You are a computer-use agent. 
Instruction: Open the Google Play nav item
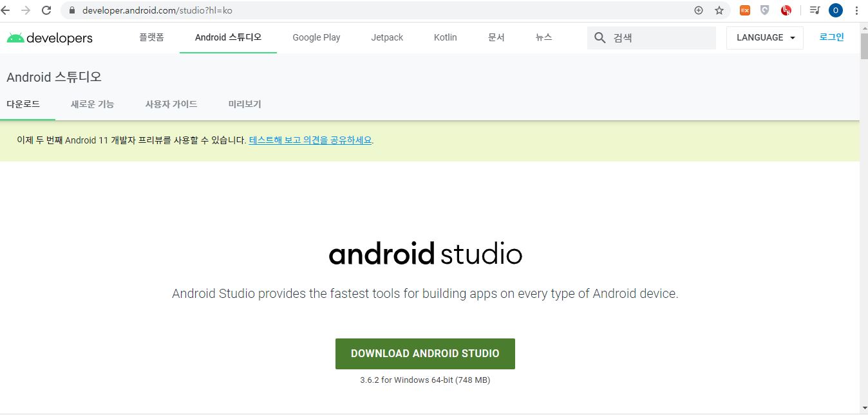pyautogui.click(x=316, y=37)
